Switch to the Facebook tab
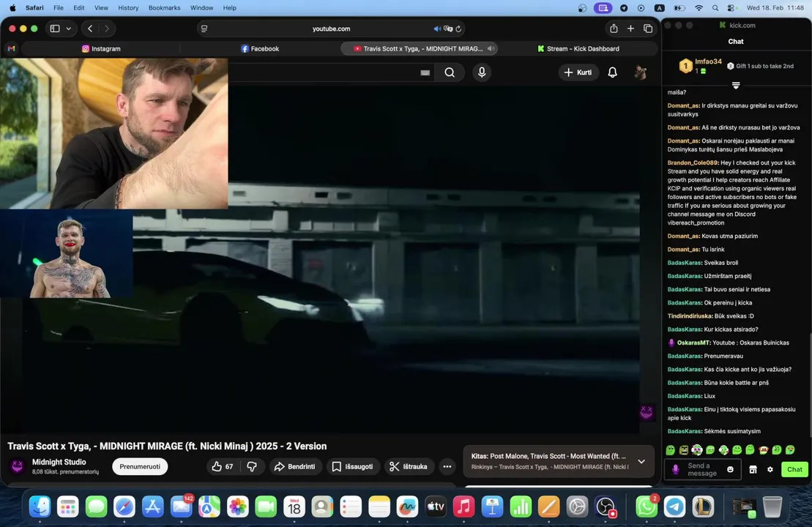This screenshot has height=527, width=812. tap(260, 48)
